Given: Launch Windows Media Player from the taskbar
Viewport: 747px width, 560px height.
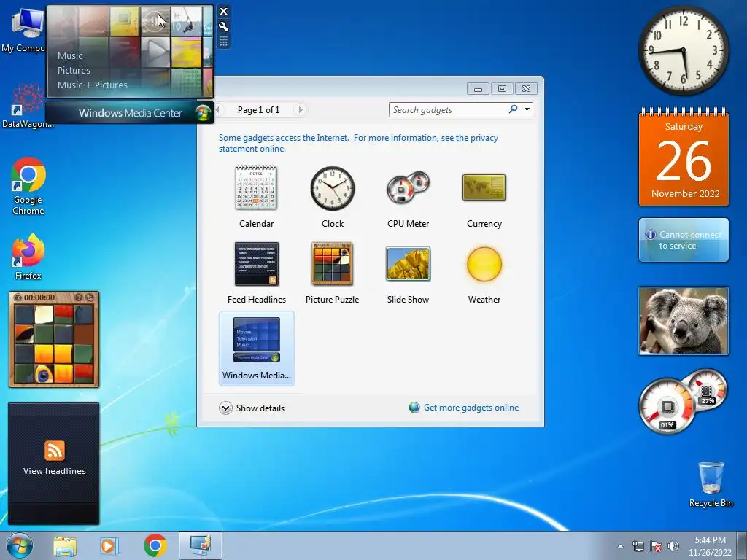Looking at the screenshot, I should (x=109, y=545).
